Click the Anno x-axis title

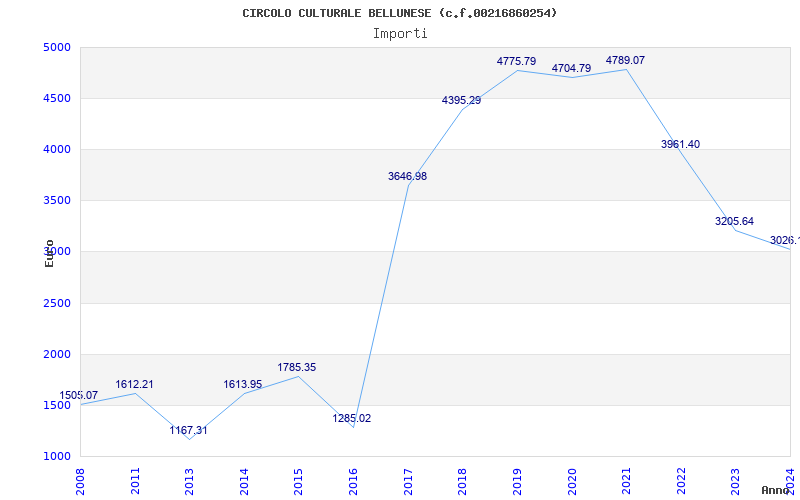(x=775, y=490)
